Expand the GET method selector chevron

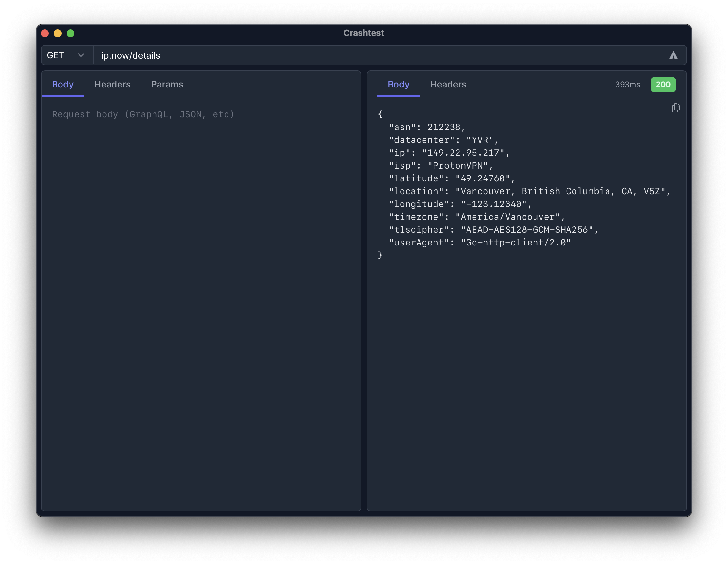point(81,55)
